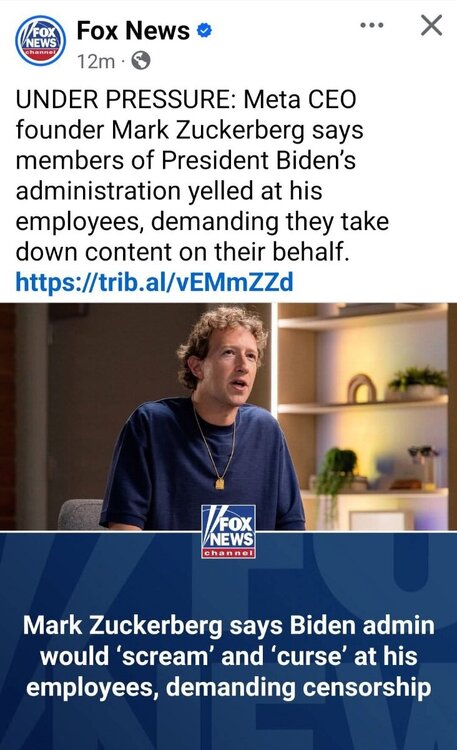Click the Fox News logo overlay on image
457x750 pixels.
click(x=228, y=531)
